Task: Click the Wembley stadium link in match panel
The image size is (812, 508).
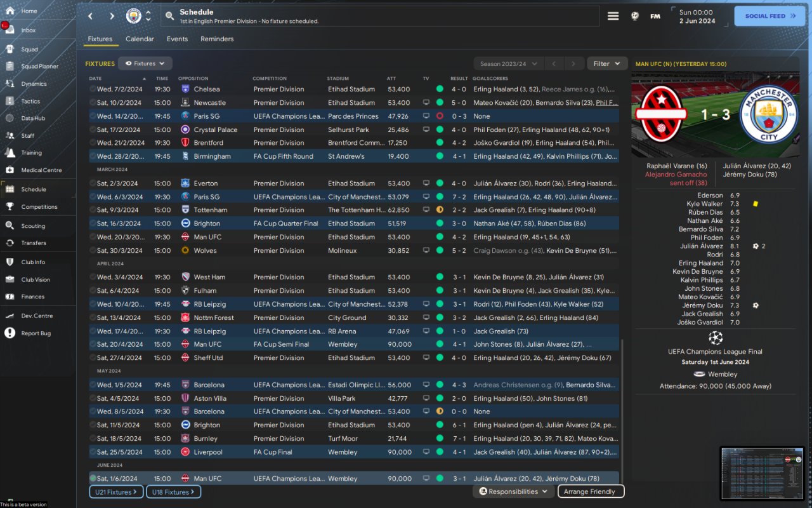Action: pyautogui.click(x=723, y=374)
